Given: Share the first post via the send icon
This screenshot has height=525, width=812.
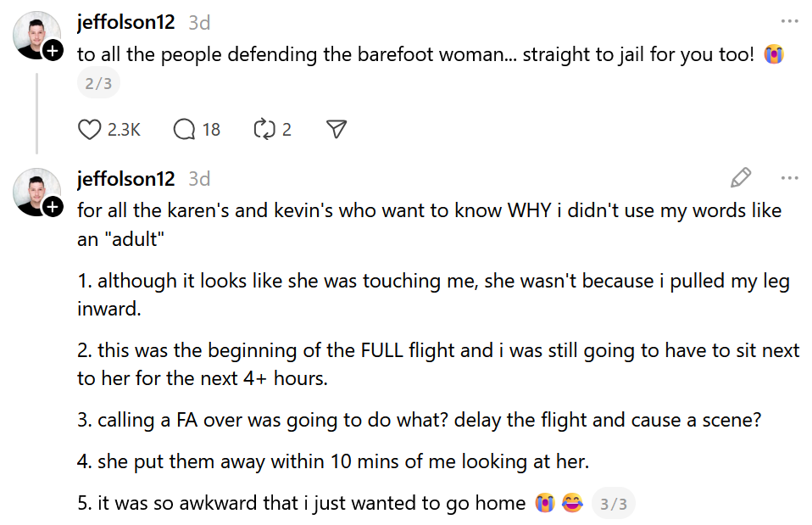Looking at the screenshot, I should [x=336, y=129].
